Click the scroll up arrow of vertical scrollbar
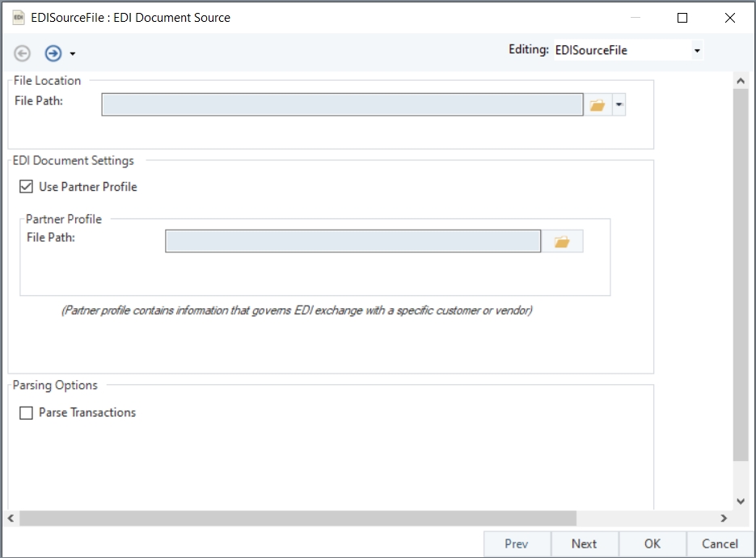The width and height of the screenshot is (756, 558). (741, 81)
